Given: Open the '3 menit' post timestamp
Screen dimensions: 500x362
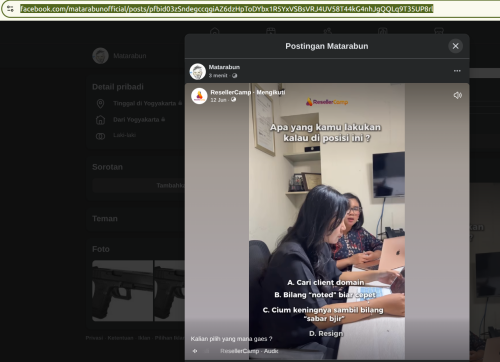Looking at the screenshot, I should tap(218, 76).
